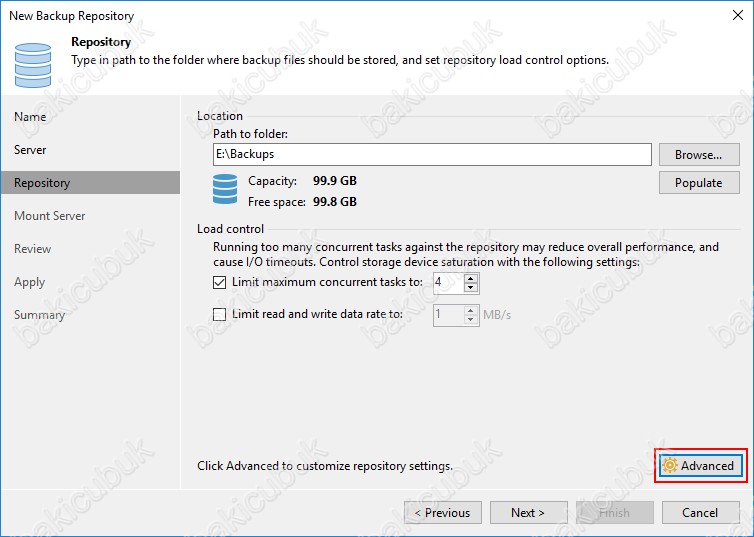Go to the Server wizard step
The height and width of the screenshot is (537, 754).
coord(30,150)
